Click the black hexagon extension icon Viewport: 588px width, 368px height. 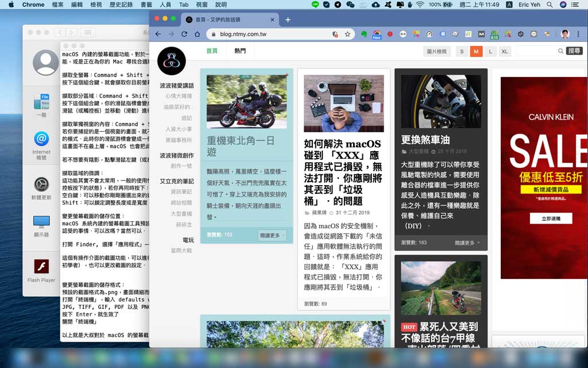click(x=521, y=34)
